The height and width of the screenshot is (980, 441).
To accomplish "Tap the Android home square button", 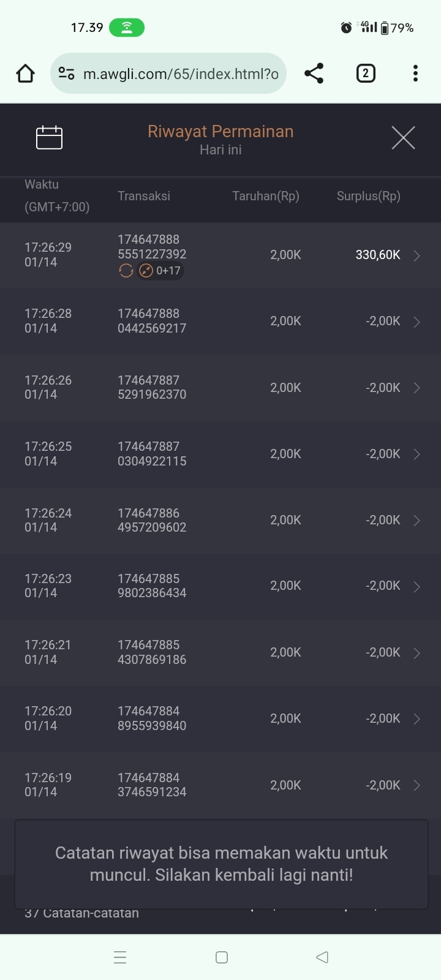I will pyautogui.click(x=222, y=957).
